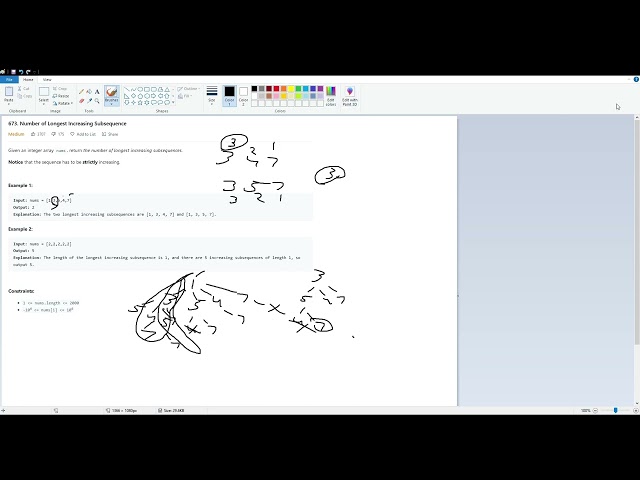Click the 'Example 2:' heading on canvas
The height and width of the screenshot is (480, 640).
20,229
